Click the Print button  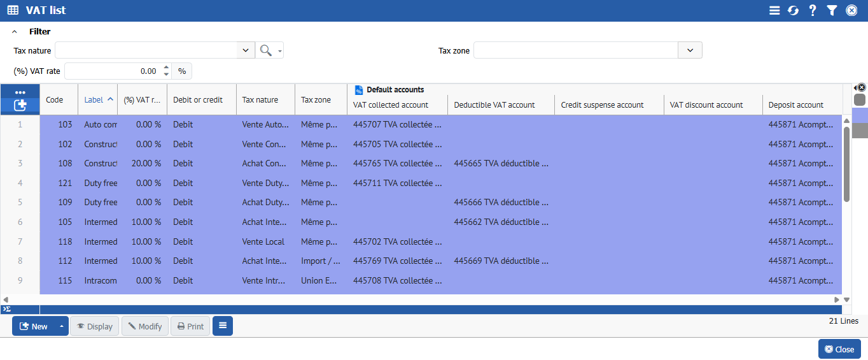[x=190, y=326]
